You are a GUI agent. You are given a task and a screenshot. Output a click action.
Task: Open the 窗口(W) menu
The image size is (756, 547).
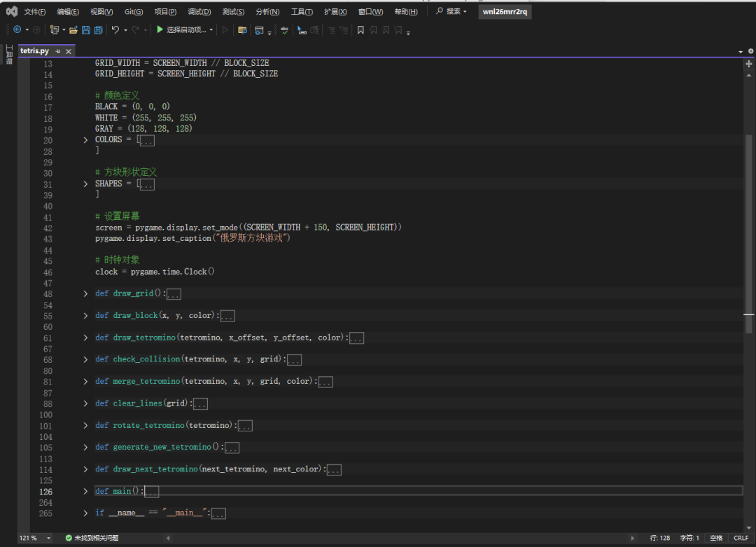371,12
